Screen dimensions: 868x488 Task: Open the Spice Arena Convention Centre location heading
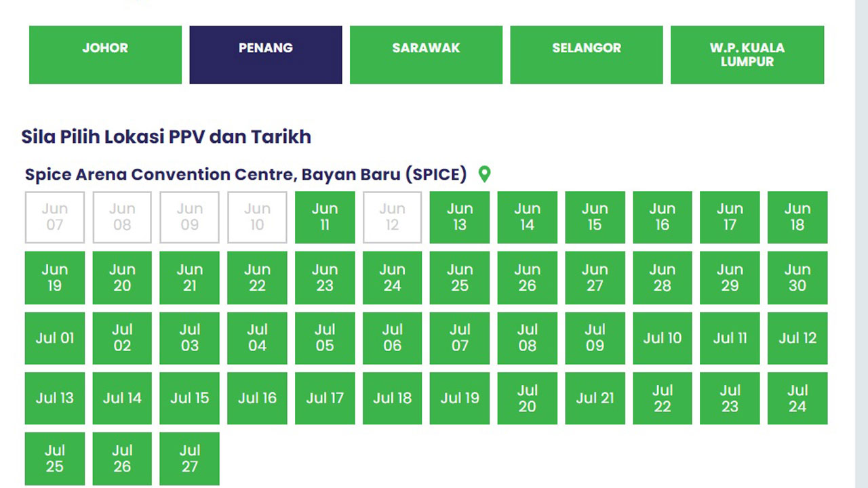click(245, 174)
